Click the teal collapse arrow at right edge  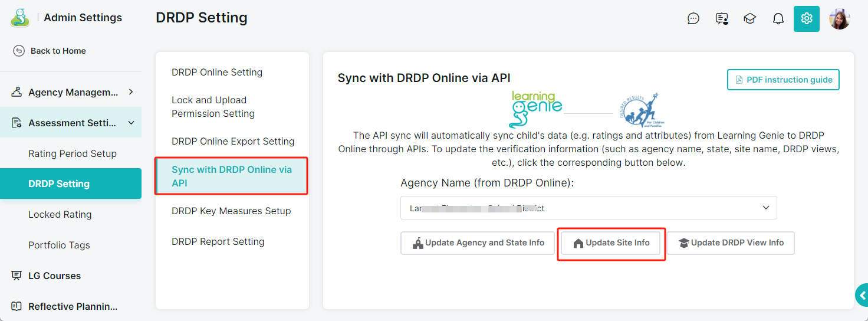tap(862, 296)
